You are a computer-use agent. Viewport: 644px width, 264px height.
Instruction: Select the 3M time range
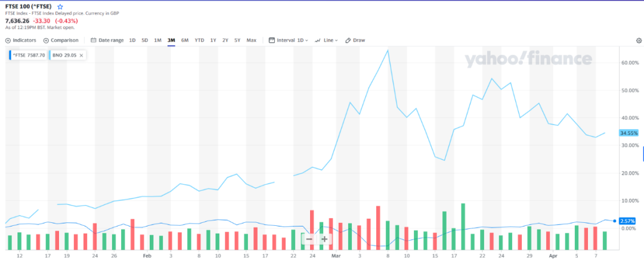coord(171,41)
